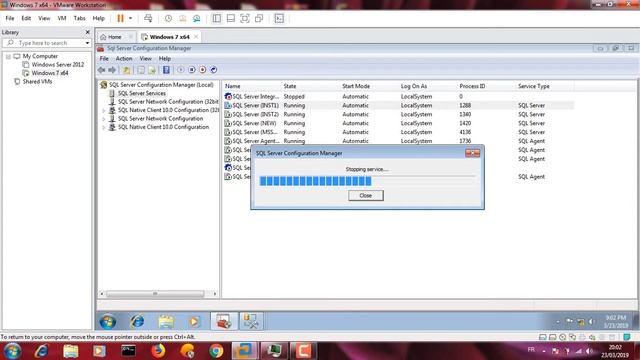Click the restart service toolbar icon
The width and height of the screenshot is (640, 360).
(x=213, y=70)
